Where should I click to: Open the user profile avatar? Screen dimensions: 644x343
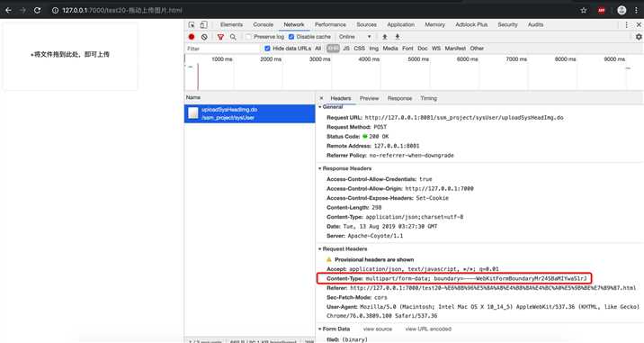[622, 10]
